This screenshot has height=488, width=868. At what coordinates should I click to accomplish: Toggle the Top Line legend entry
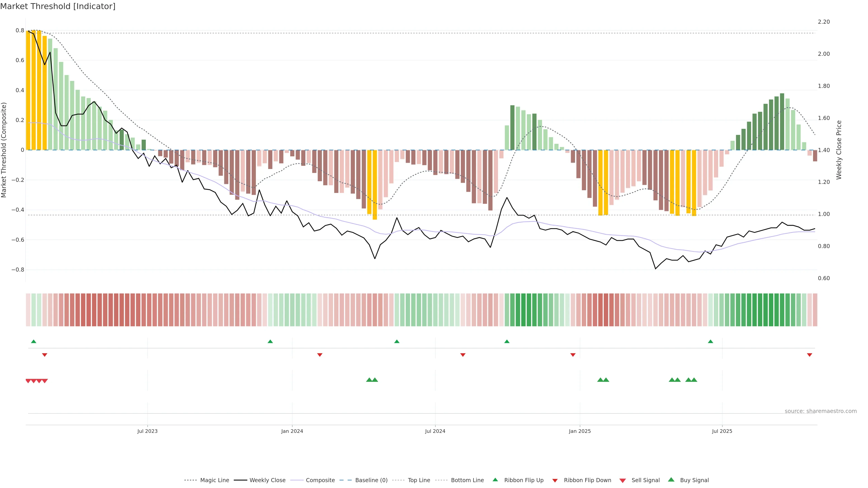point(419,480)
